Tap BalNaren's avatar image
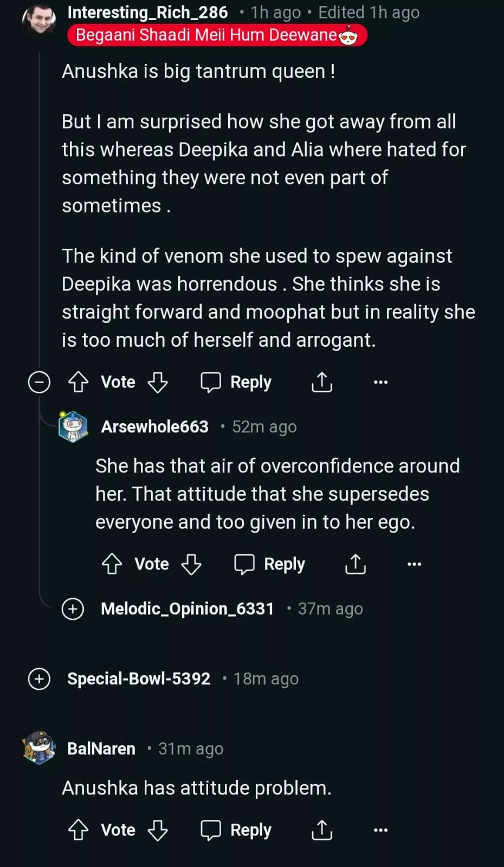This screenshot has height=867, width=504. [39, 748]
